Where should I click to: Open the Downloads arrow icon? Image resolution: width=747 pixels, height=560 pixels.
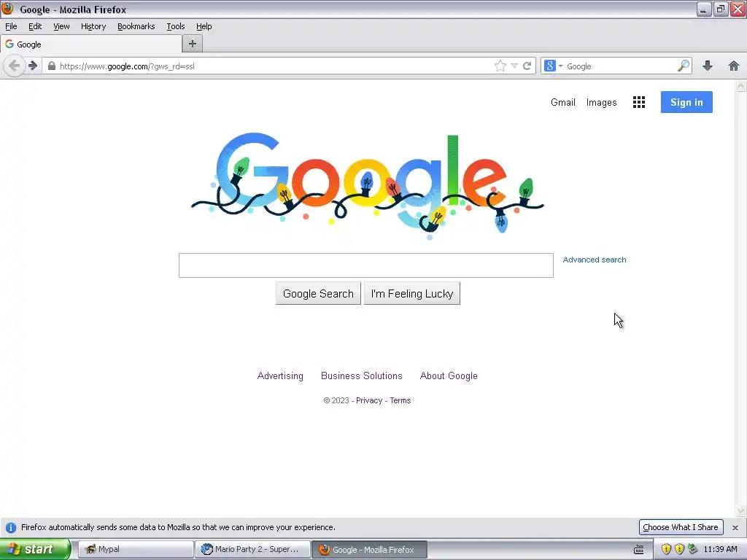(708, 66)
